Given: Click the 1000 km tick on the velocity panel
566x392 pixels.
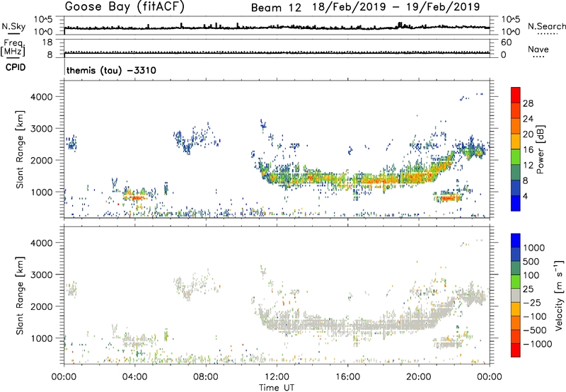Looking at the screenshot, I should 42,338.
